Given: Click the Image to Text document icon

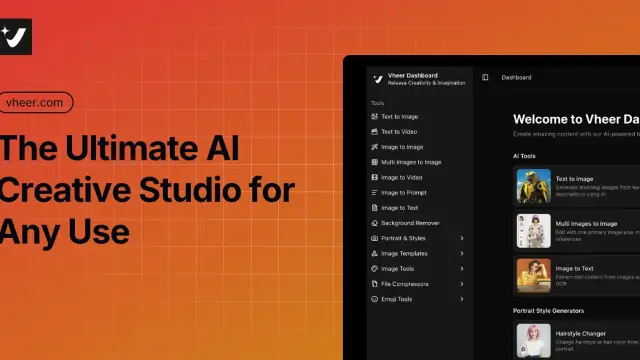Looking at the screenshot, I should pyautogui.click(x=374, y=208).
